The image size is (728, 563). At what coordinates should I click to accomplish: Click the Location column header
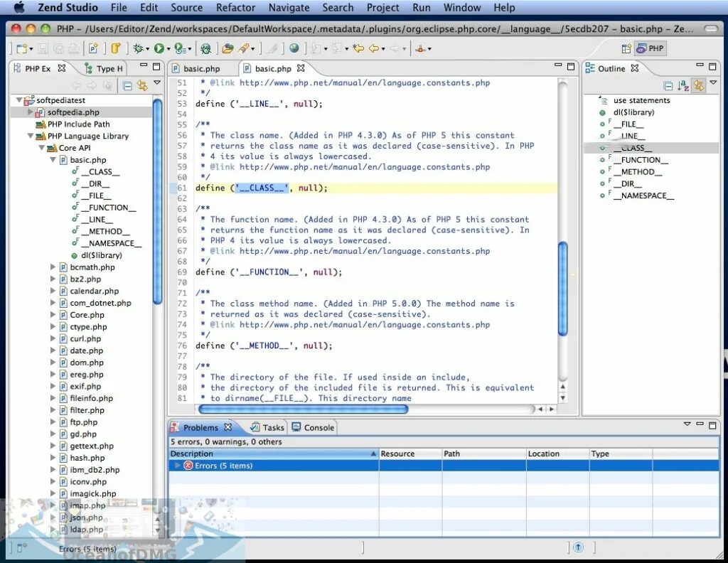point(557,454)
